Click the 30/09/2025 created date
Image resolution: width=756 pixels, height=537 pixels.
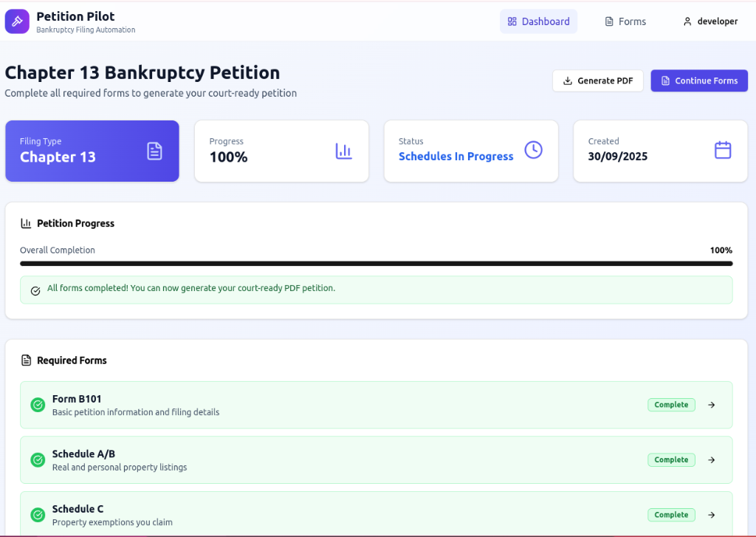[618, 157]
